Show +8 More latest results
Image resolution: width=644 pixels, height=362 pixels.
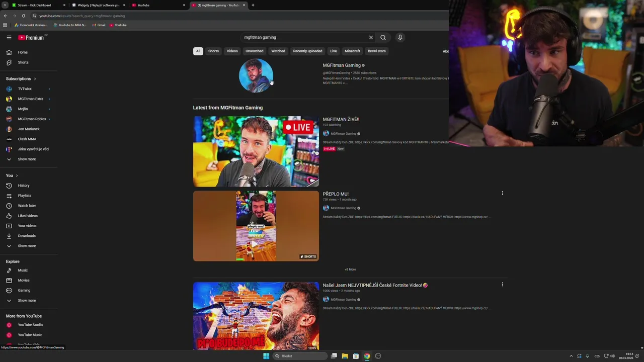[350, 269]
